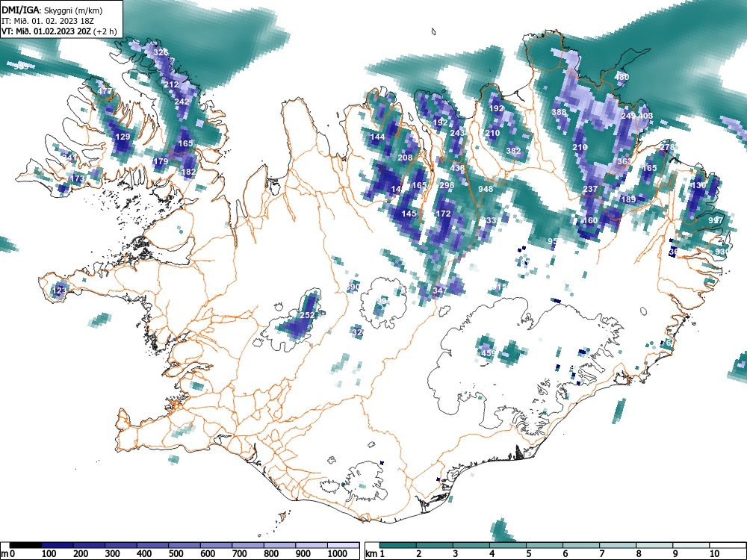747x560 pixels.
Task: Click the visibility value 278
Action: [x=667, y=147]
